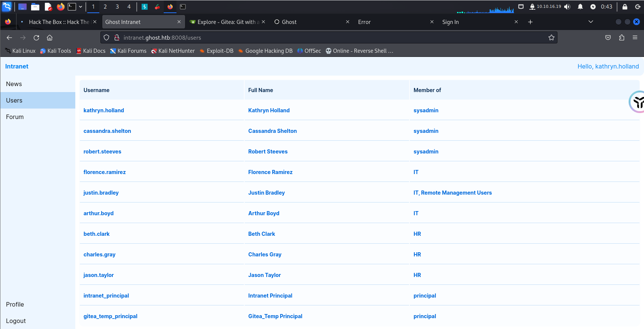The width and height of the screenshot is (644, 329).
Task: Click the Remote Management Users group link
Action: (456, 193)
